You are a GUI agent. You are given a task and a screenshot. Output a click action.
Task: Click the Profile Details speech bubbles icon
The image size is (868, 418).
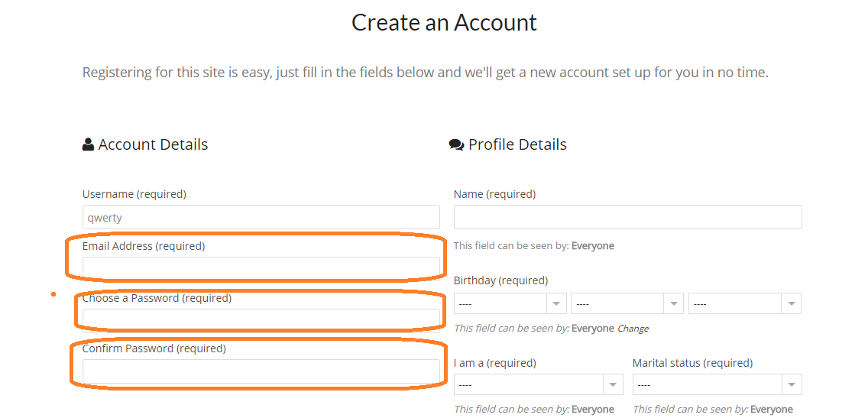point(456,144)
